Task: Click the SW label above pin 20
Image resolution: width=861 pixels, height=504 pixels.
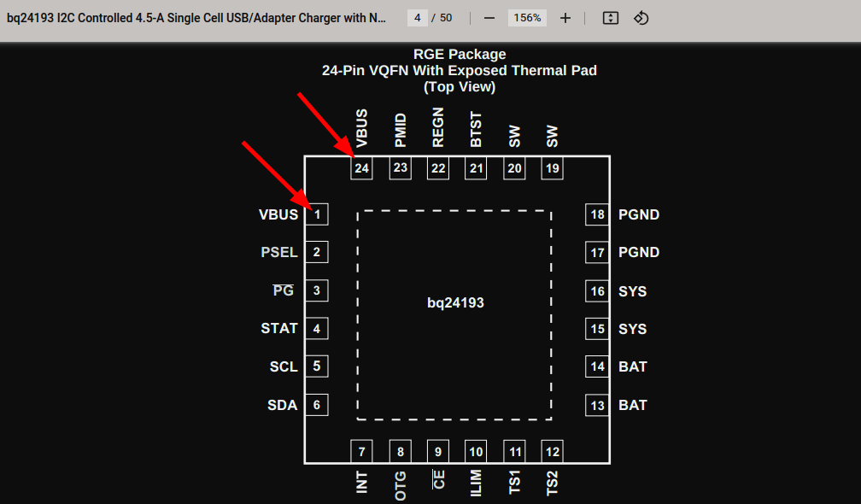Action: 514,137
